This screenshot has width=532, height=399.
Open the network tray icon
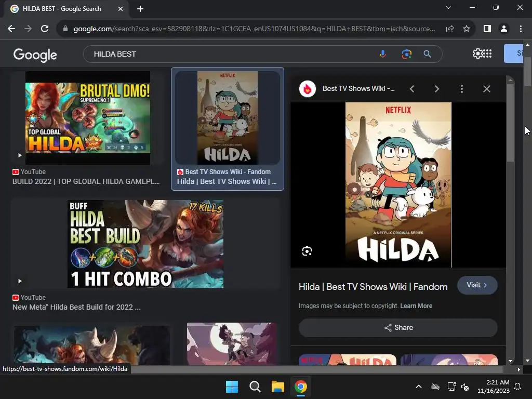pyautogui.click(x=451, y=387)
